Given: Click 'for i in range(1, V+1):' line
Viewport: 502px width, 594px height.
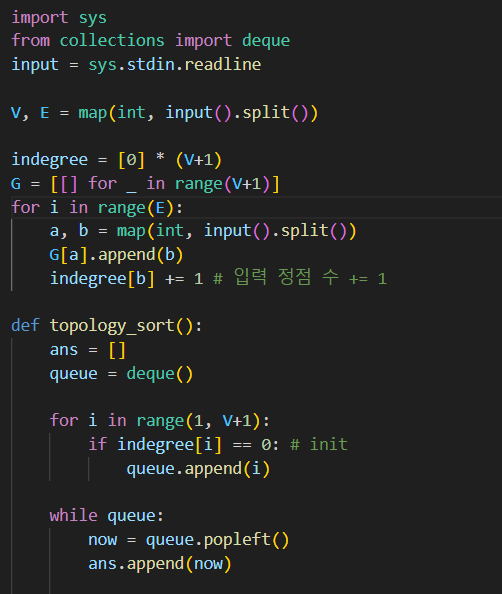Looking at the screenshot, I should [160, 420].
